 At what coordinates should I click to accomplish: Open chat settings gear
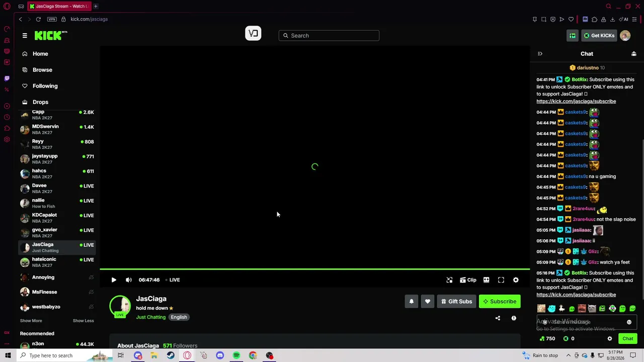tap(610, 339)
